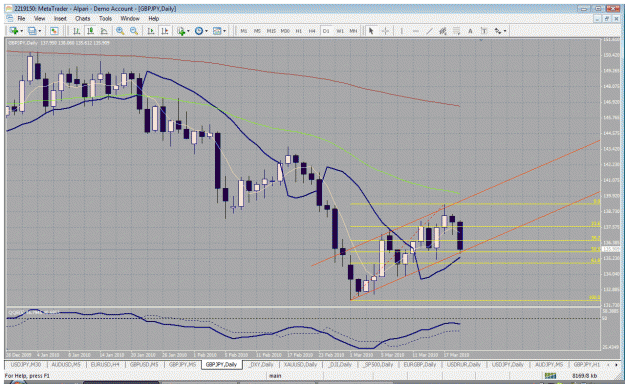Expand the Profiles dropdown arrow
The width and height of the screenshot is (625, 384).
[40, 31]
